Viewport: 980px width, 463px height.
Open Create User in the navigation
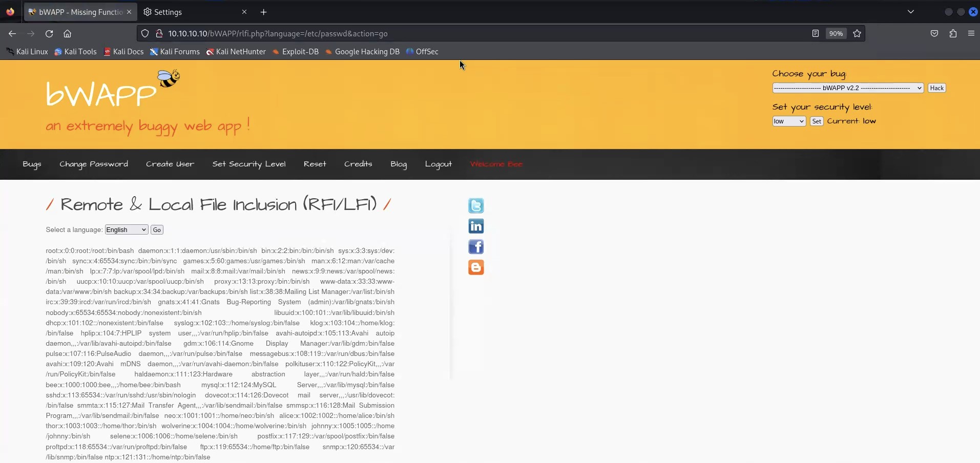coord(170,164)
